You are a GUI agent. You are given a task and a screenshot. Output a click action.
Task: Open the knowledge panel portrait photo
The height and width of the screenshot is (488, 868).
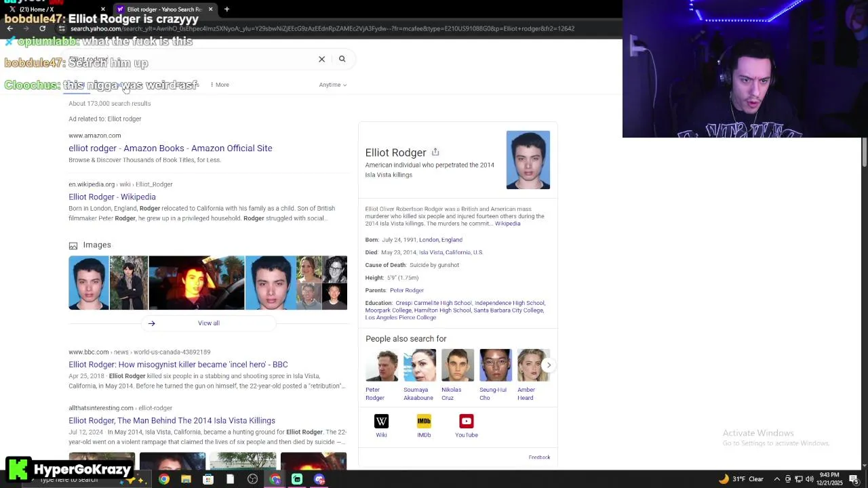(x=528, y=160)
